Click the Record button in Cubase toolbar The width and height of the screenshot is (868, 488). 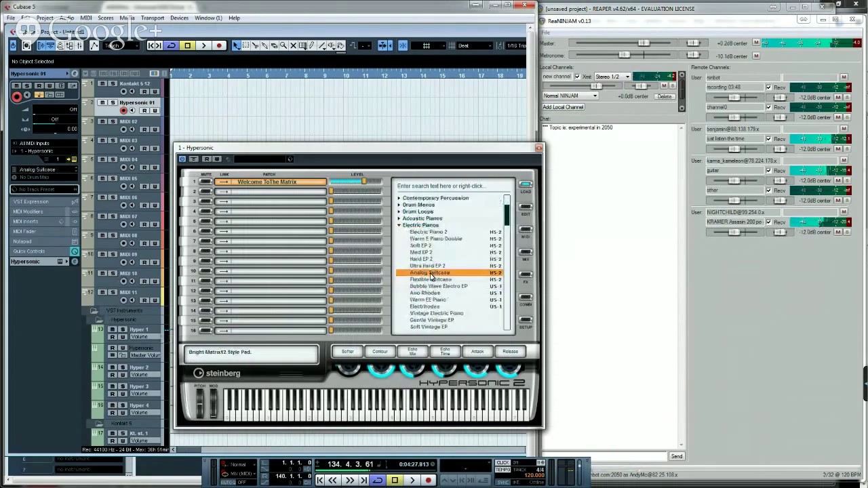click(x=219, y=45)
